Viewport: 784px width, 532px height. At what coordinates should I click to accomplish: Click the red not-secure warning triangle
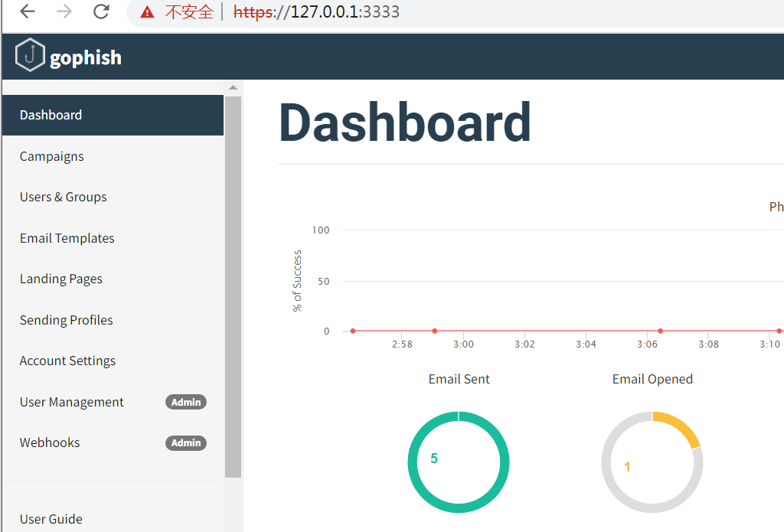click(147, 12)
